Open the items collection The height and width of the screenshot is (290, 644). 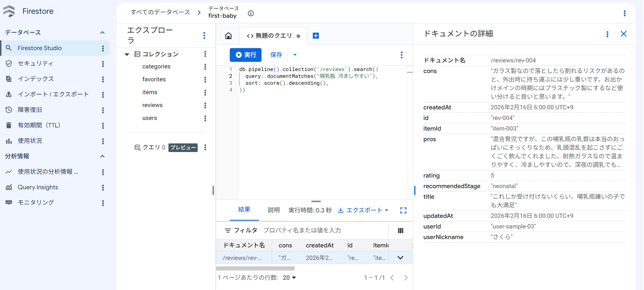[x=150, y=92]
